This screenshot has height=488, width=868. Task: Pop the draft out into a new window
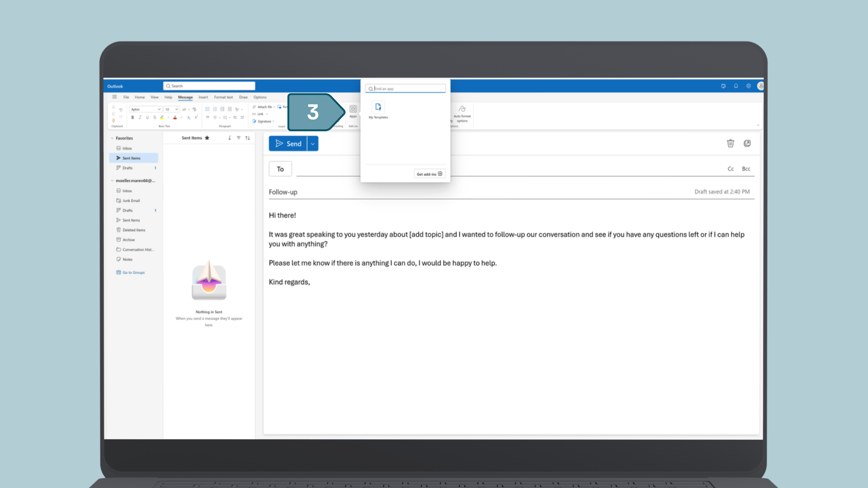(x=747, y=143)
